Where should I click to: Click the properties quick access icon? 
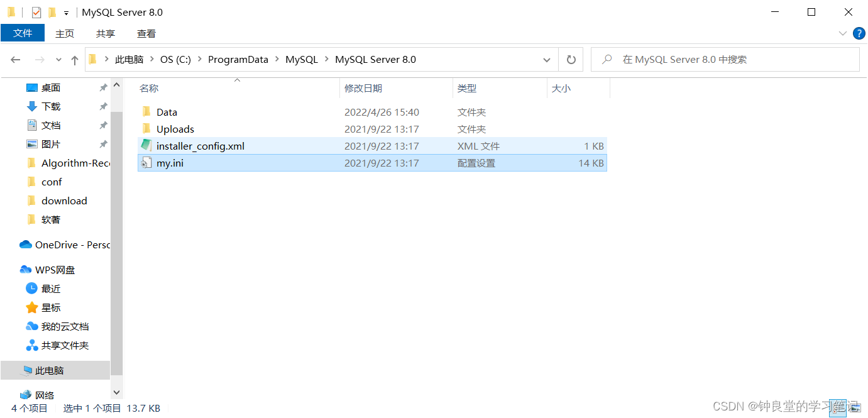point(36,12)
